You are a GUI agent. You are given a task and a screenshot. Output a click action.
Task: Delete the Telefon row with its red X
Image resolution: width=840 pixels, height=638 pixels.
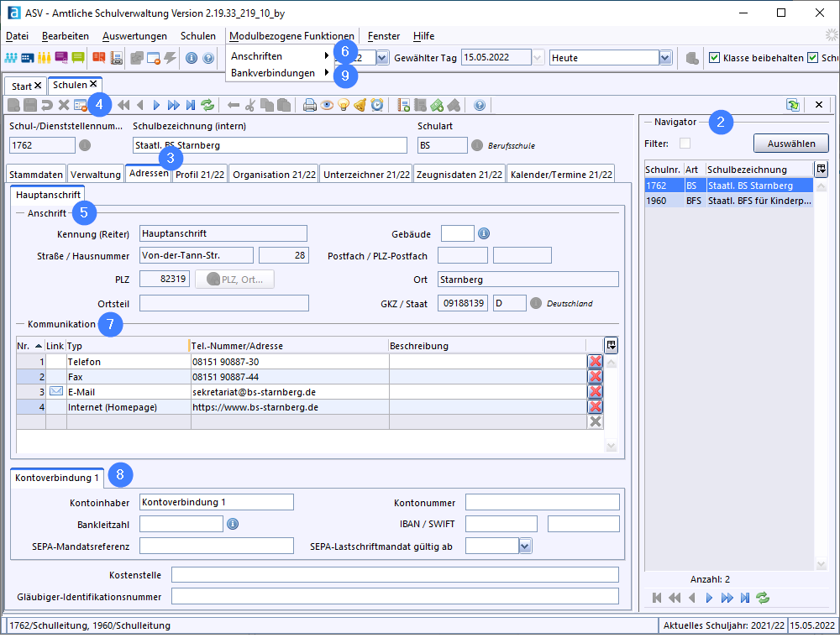pyautogui.click(x=596, y=362)
